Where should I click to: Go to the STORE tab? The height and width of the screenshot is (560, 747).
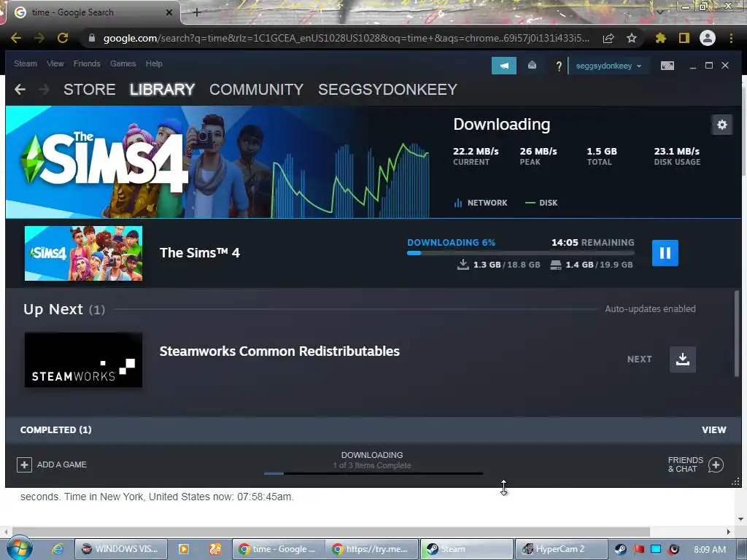90,89
